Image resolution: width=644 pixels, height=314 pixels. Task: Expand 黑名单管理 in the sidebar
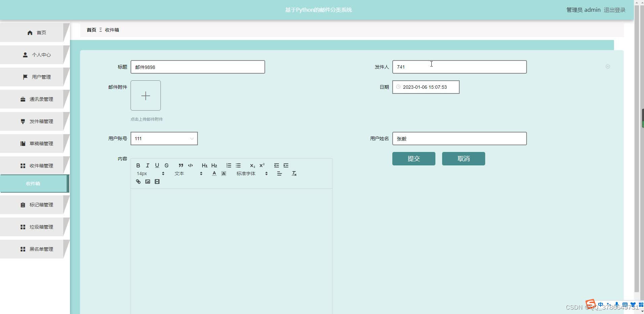coord(35,249)
